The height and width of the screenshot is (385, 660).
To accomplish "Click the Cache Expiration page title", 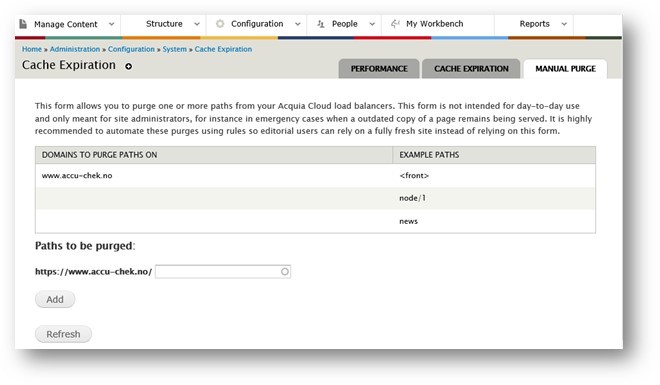I will (69, 65).
